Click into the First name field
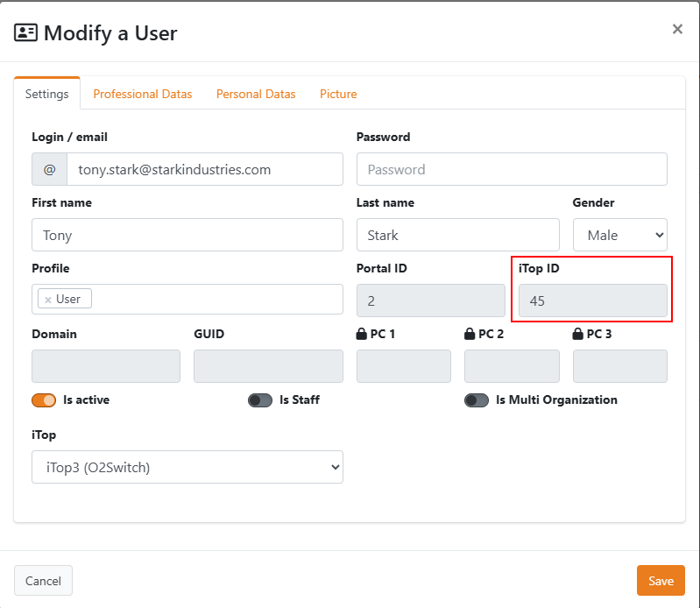This screenshot has height=608, width=700. click(187, 235)
